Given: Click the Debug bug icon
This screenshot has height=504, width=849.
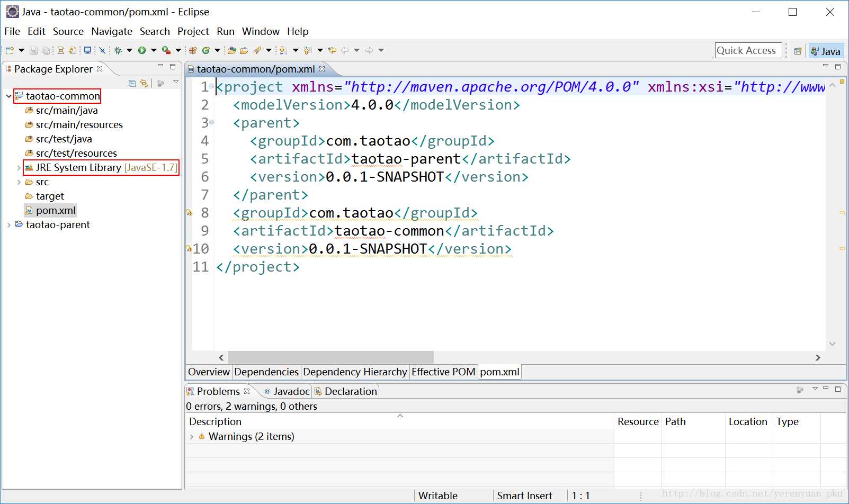Looking at the screenshot, I should click(118, 50).
